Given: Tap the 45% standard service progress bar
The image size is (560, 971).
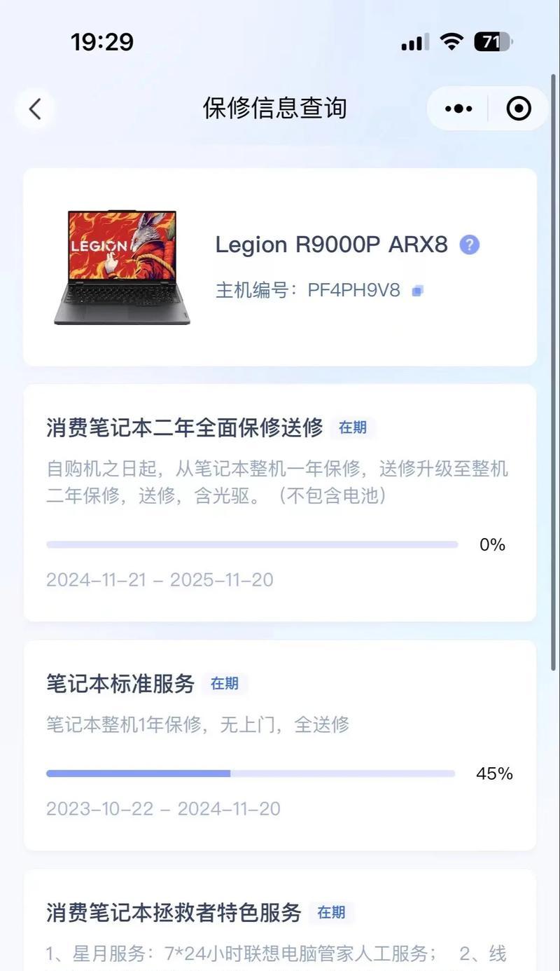Looking at the screenshot, I should point(251,773).
